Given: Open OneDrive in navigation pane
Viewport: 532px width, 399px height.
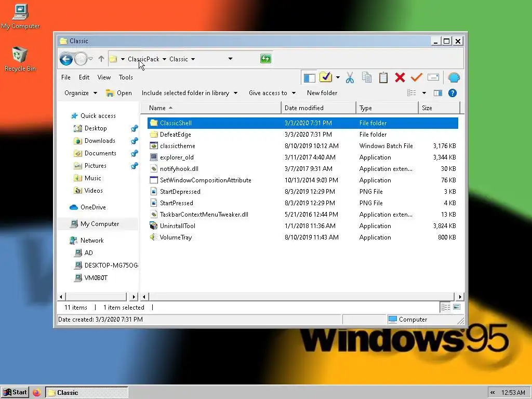Looking at the screenshot, I should click(x=88, y=207).
